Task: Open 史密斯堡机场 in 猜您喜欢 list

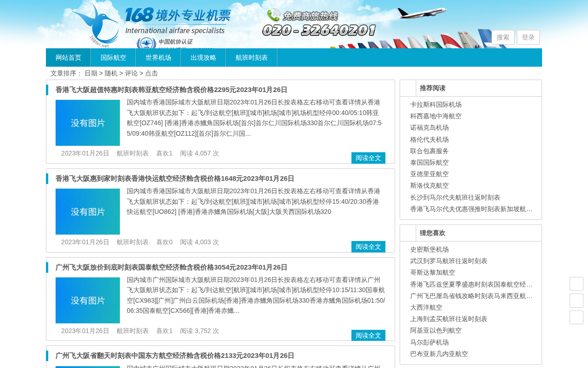Action: coord(430,249)
